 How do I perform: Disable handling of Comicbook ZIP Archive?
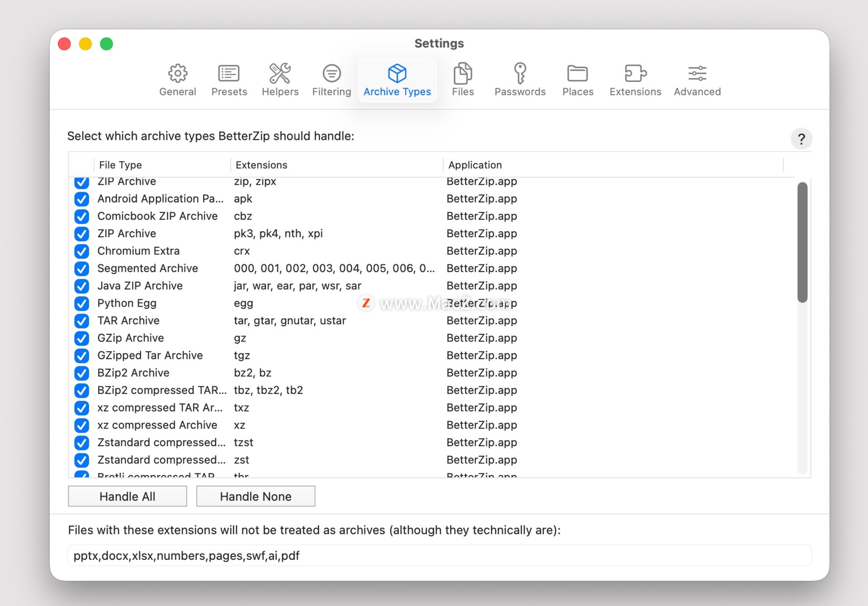[x=82, y=217]
